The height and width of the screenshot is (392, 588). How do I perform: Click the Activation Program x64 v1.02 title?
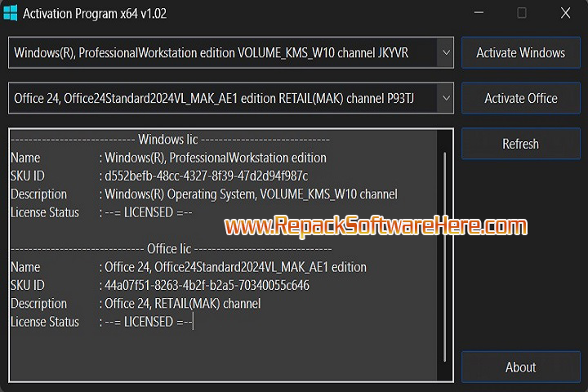pos(95,14)
